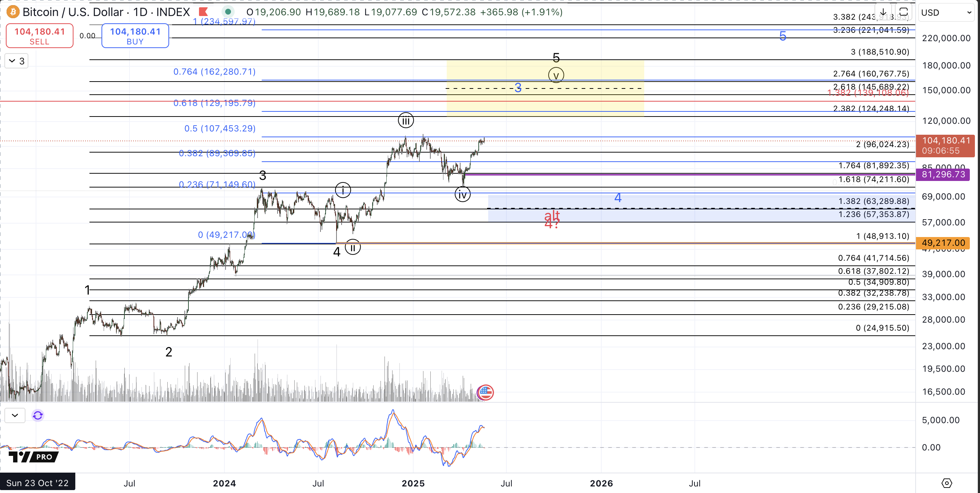
Task: Select the blue wave 3 label in yellow box
Action: (518, 88)
